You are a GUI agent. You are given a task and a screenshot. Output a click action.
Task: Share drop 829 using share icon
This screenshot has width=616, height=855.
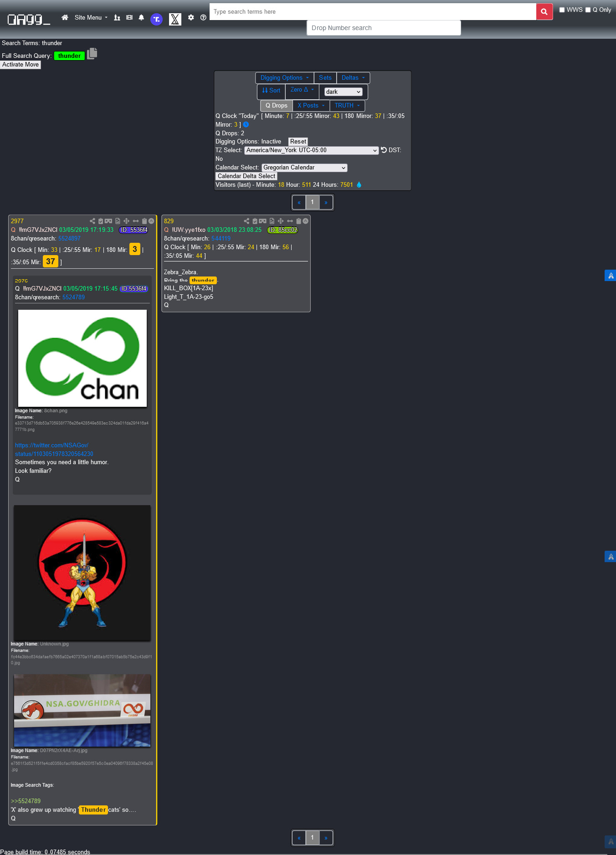246,221
